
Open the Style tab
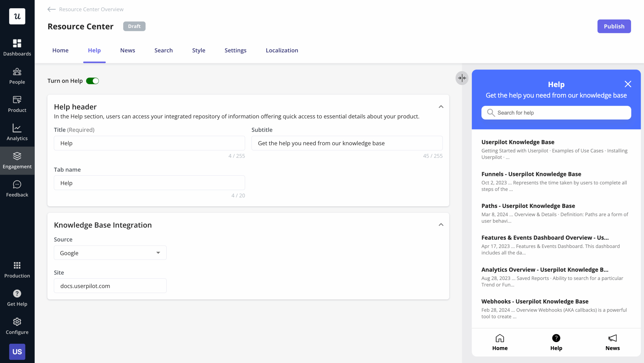198,50
